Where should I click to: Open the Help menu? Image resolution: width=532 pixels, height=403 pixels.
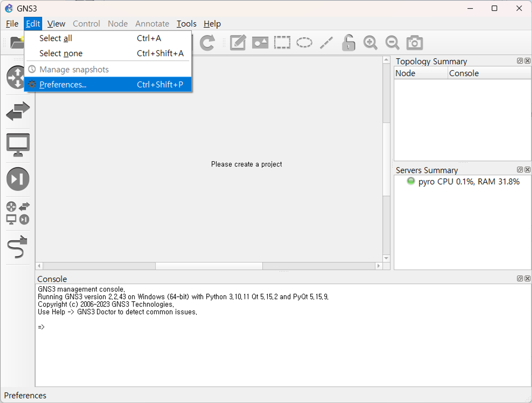pos(212,24)
